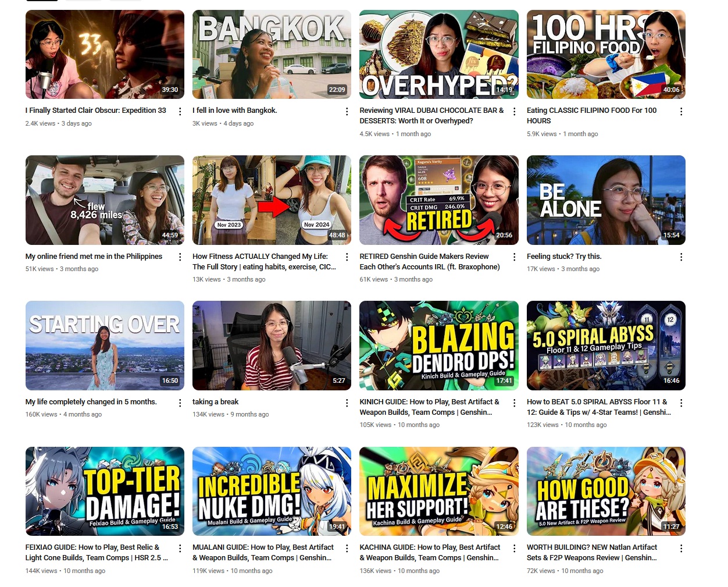Open title 'I fell in love with Bangkok.'

[x=235, y=111]
